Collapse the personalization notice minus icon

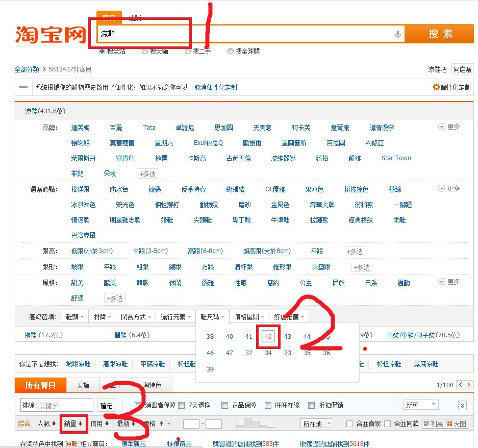tap(23, 87)
